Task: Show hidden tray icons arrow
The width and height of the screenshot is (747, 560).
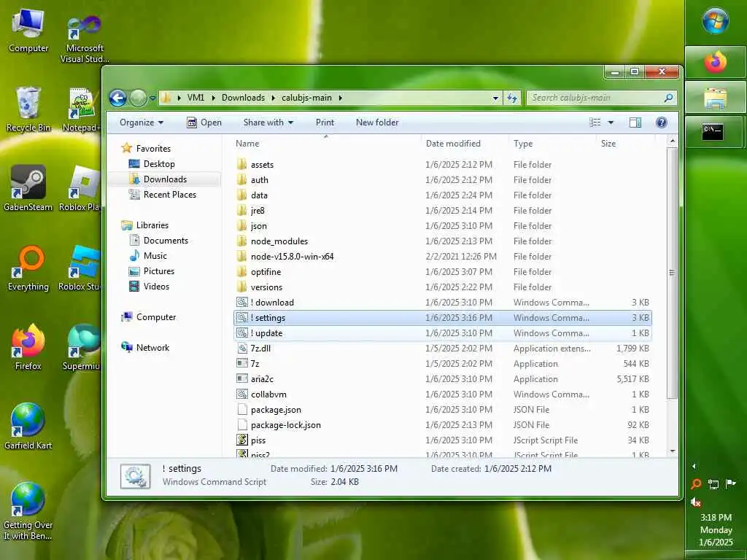Action: (x=694, y=466)
